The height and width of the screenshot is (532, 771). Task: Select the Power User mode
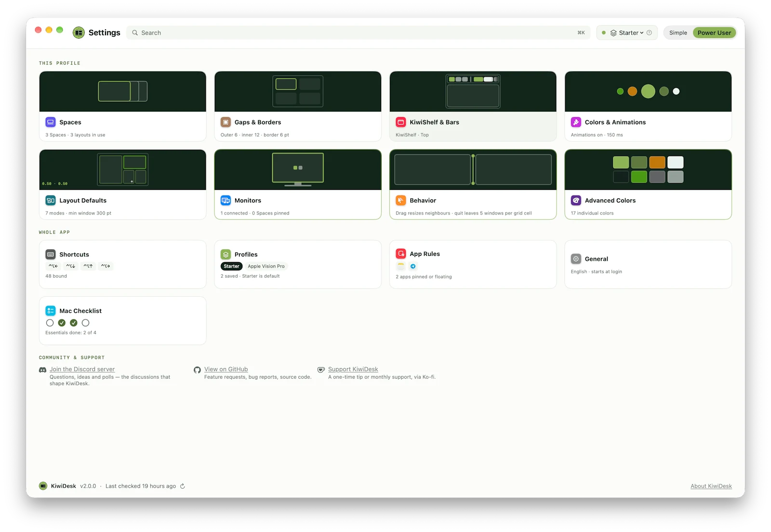tap(714, 33)
